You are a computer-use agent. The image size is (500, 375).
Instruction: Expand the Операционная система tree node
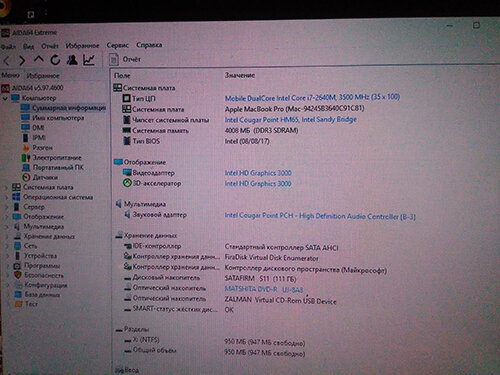click(x=6, y=197)
